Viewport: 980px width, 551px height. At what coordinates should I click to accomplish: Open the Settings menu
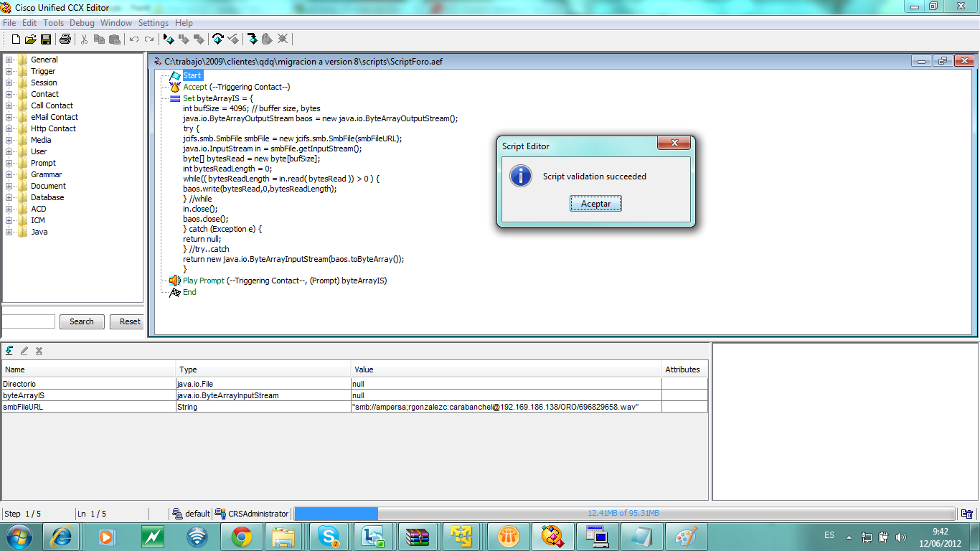(x=154, y=23)
